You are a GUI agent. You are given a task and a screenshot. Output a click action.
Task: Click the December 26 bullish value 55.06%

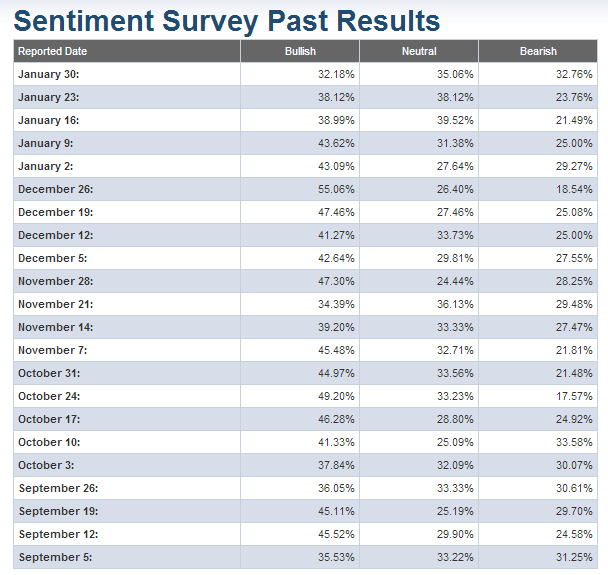335,189
